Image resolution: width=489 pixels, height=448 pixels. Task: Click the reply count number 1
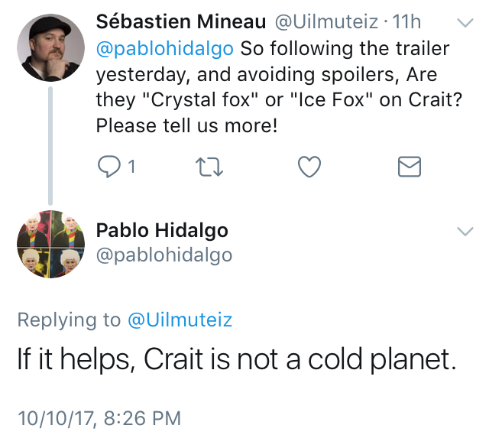tap(132, 167)
